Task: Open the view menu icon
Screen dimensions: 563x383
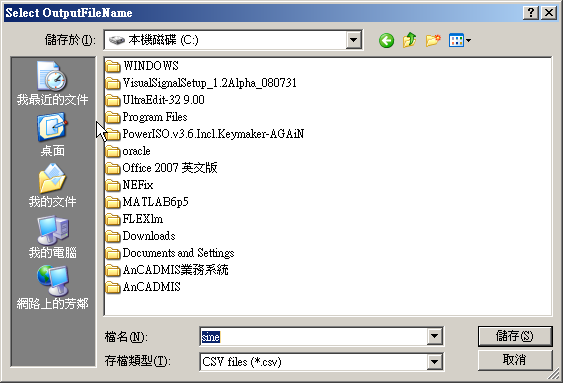Action: 460,40
